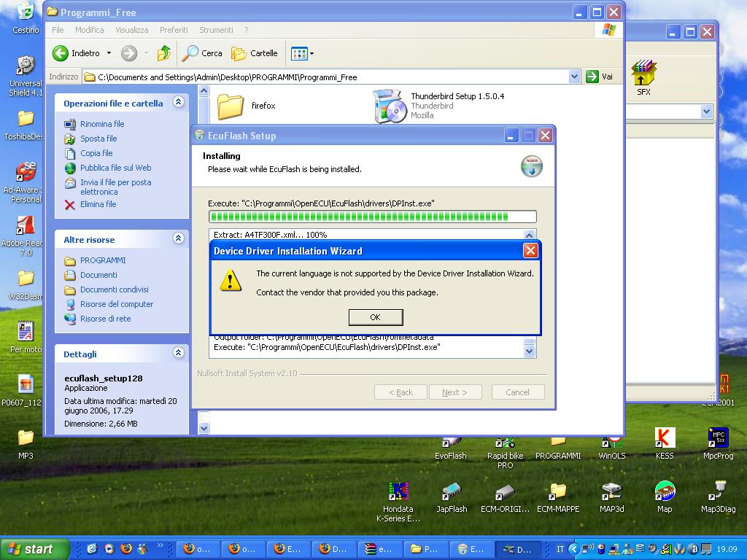
Task: Click Copia file link
Action: pos(96,153)
